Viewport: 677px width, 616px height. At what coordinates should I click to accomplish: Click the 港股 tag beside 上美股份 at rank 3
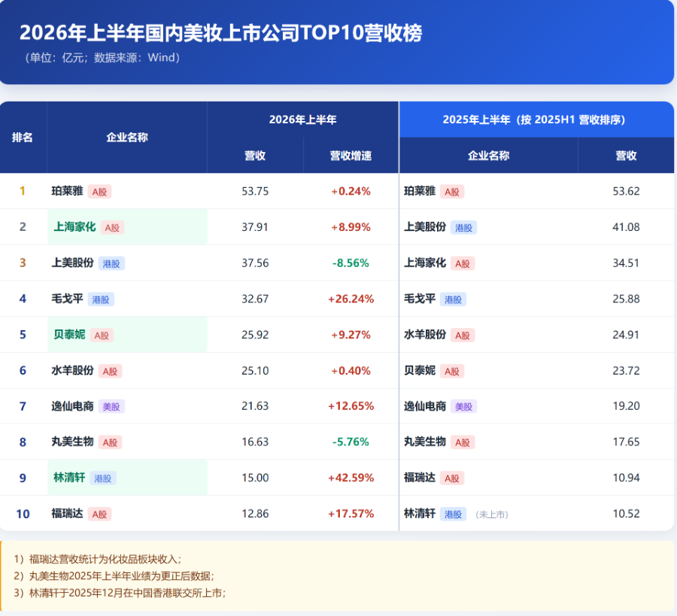(111, 263)
